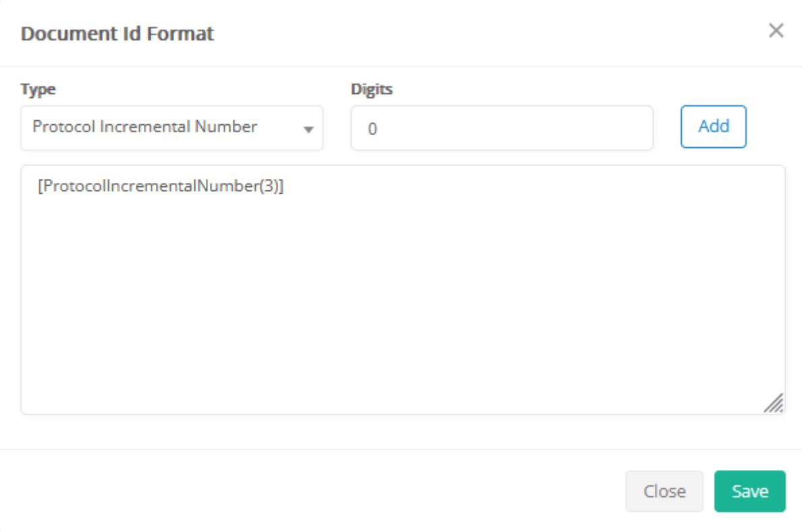Click into the Digits input field
Screen dimensions: 802x532
click(x=501, y=128)
